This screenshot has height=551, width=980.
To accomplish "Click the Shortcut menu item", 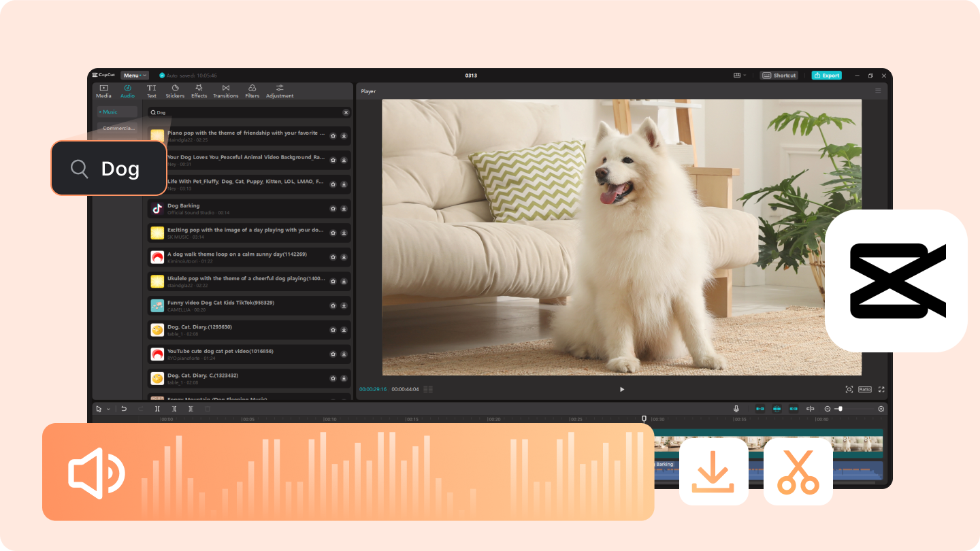I will (779, 75).
